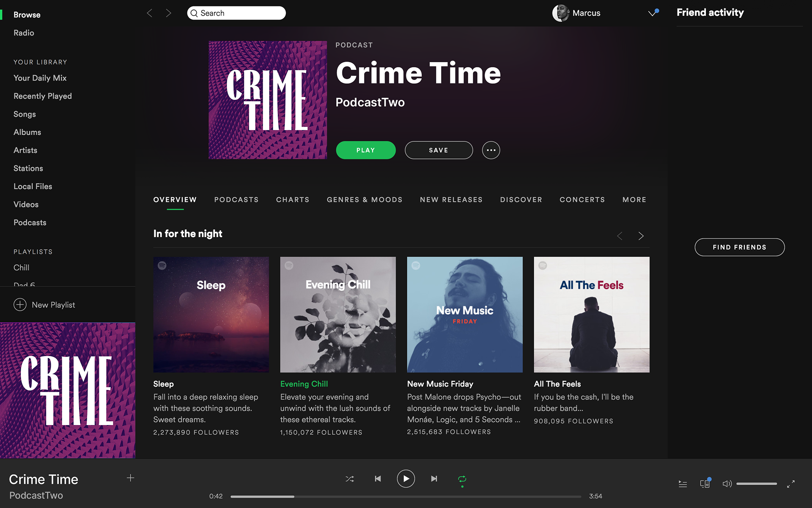Open the connect to a device menu
Viewport: 812px width, 508px height.
[x=705, y=483]
